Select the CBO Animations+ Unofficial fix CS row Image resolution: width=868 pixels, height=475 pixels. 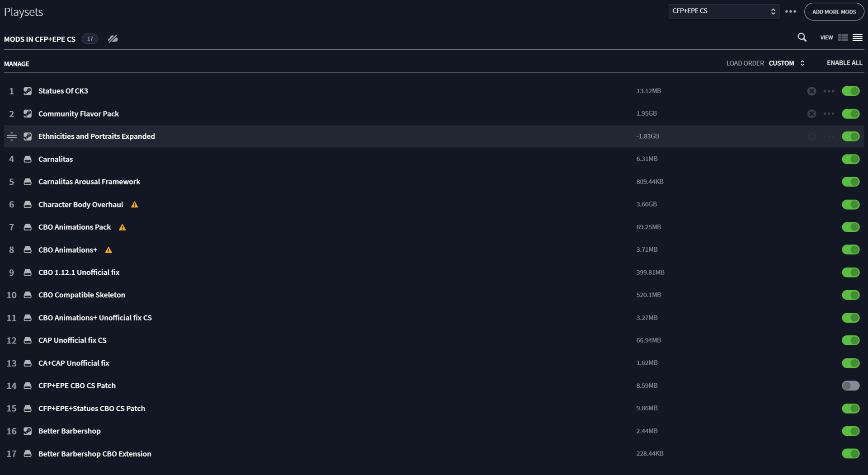click(x=434, y=318)
